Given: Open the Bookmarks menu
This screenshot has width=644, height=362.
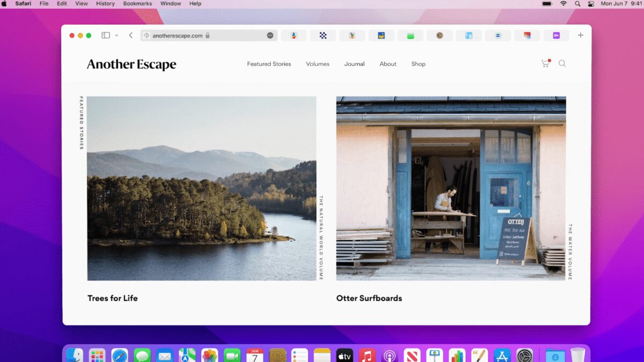Looking at the screenshot, I should click(x=137, y=4).
